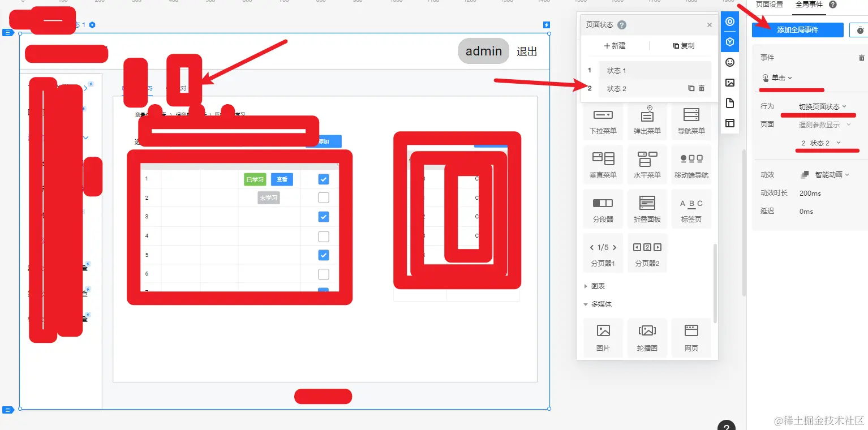Expand the 多媒体 component section
This screenshot has width=868, height=430.
(596, 304)
